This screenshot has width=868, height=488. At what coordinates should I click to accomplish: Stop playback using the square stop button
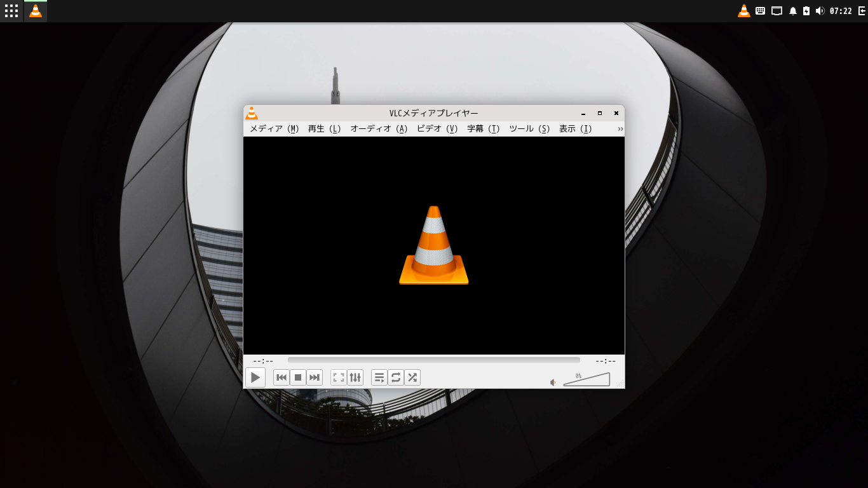point(298,377)
